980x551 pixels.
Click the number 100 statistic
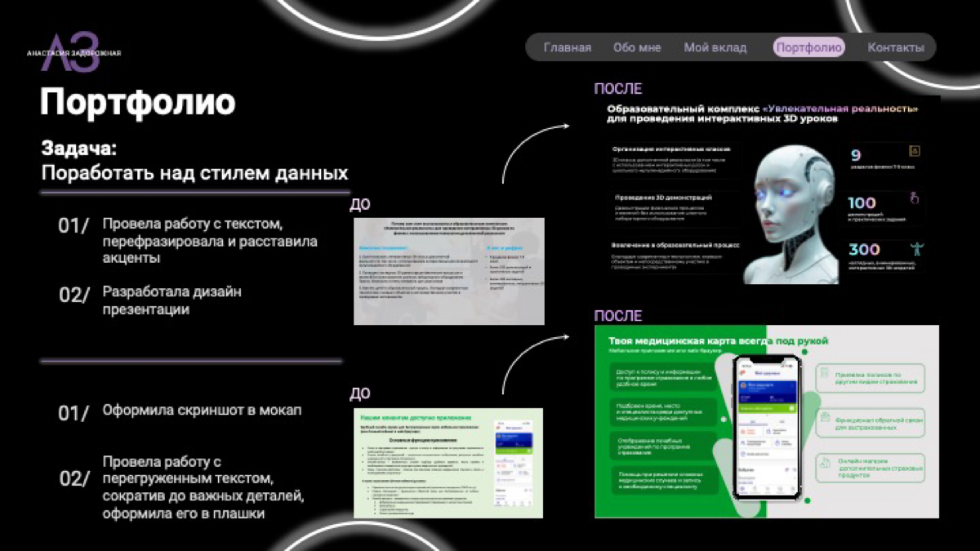point(862,203)
